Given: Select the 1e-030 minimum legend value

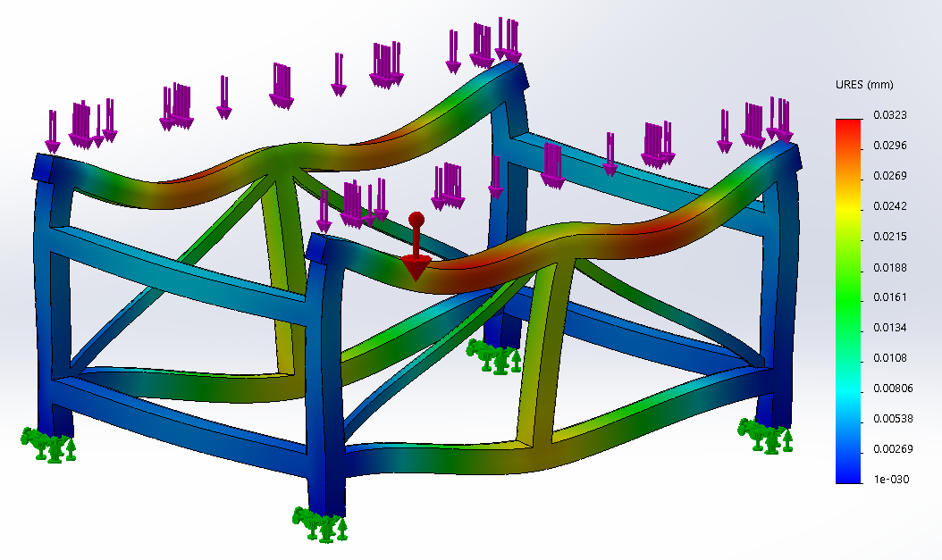Looking at the screenshot, I should 891,479.
